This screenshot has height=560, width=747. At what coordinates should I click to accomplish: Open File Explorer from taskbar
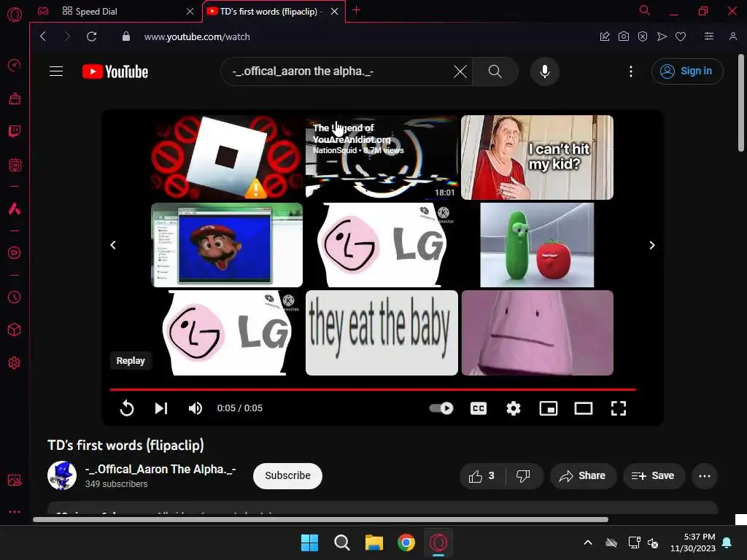point(374,542)
